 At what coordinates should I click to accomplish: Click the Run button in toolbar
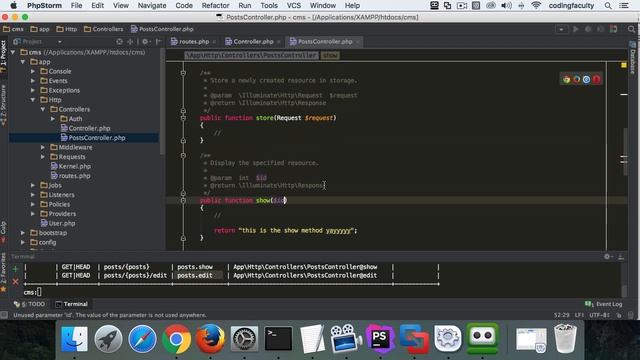[x=576, y=29]
